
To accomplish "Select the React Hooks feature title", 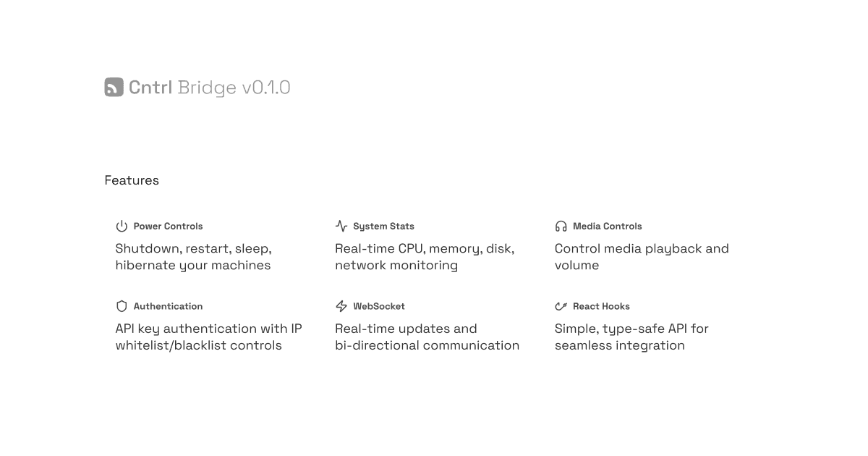I will point(601,306).
